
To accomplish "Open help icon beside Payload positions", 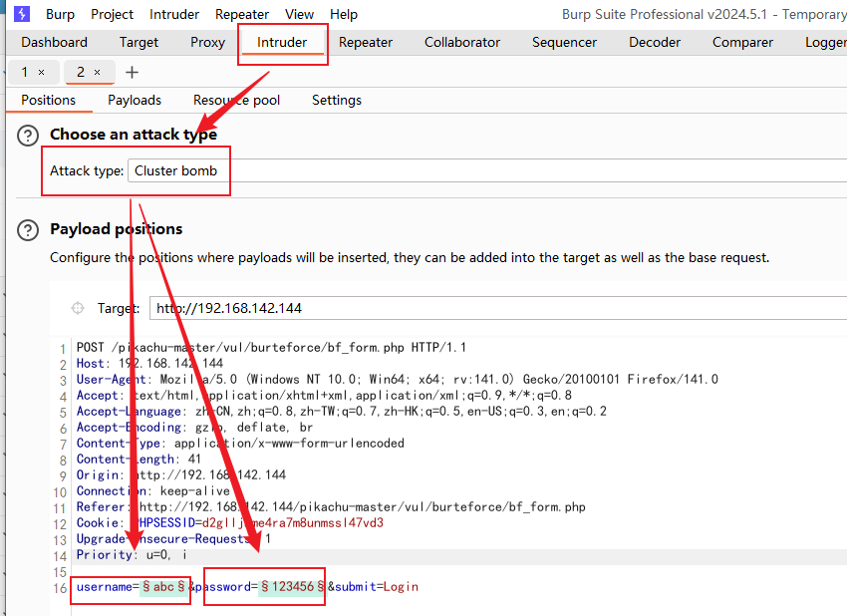I will tap(28, 230).
